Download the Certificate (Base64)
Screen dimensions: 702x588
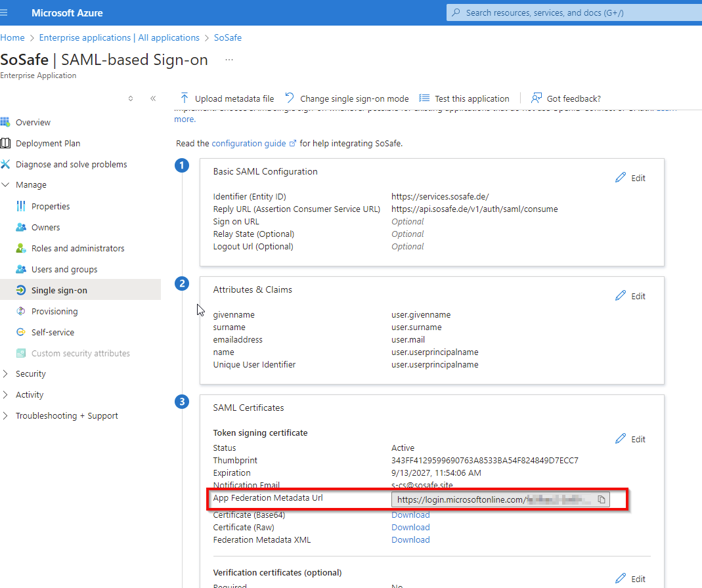[x=410, y=514]
